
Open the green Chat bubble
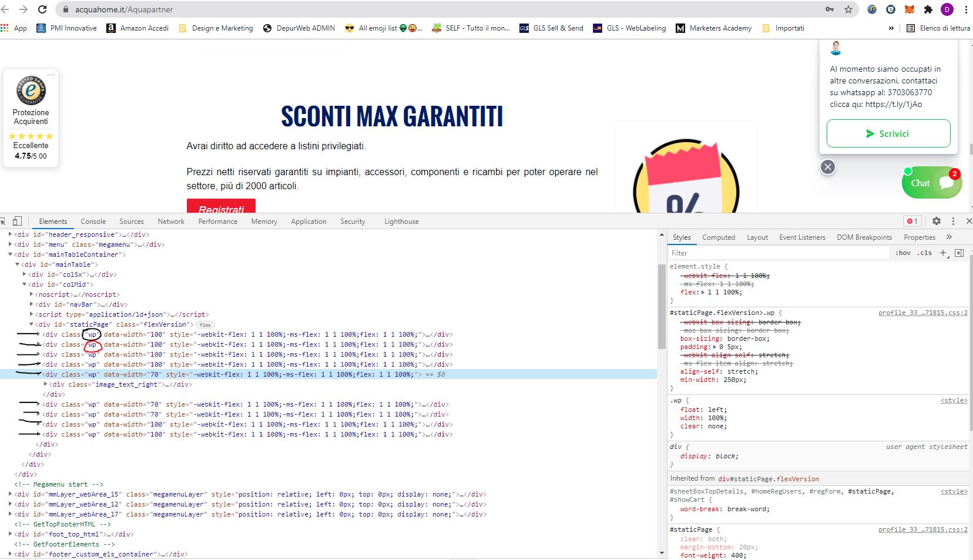click(x=932, y=183)
